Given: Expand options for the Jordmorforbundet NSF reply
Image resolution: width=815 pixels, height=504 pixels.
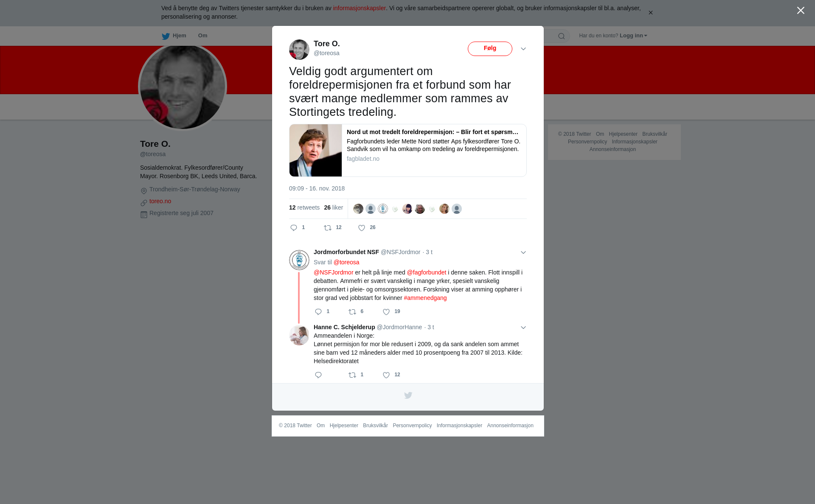Looking at the screenshot, I should (x=523, y=252).
